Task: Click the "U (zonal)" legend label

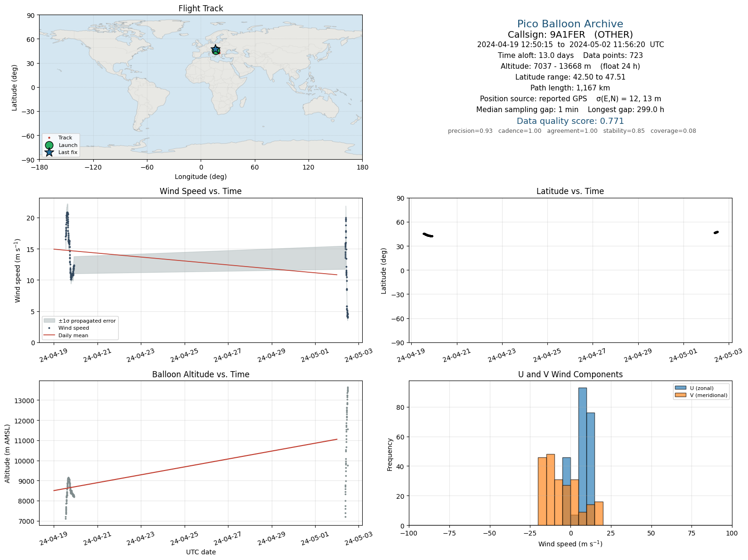Action: tap(702, 388)
